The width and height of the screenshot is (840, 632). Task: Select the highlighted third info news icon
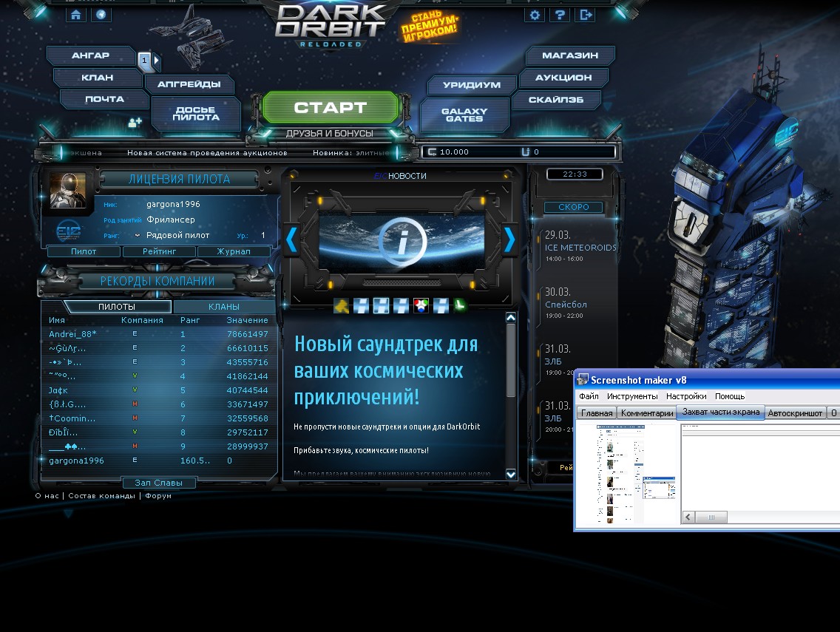click(x=381, y=306)
